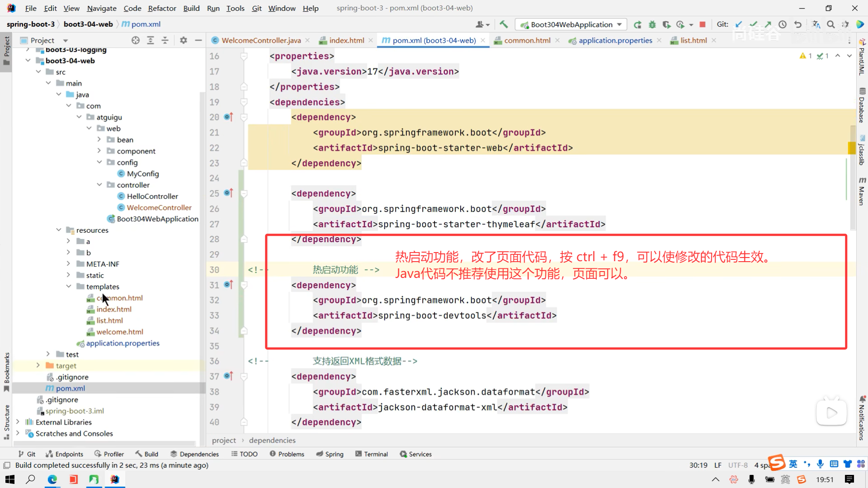Expand the target folder in project tree
The width and height of the screenshot is (868, 488).
(38, 366)
